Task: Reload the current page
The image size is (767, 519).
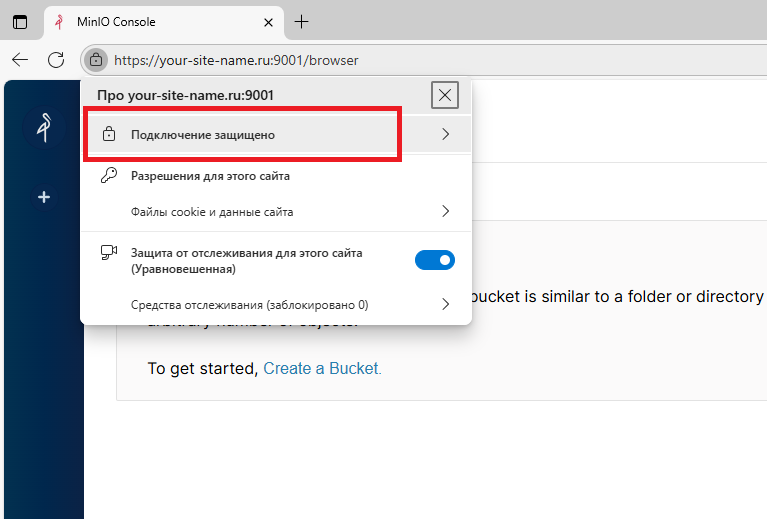Action: coord(56,60)
